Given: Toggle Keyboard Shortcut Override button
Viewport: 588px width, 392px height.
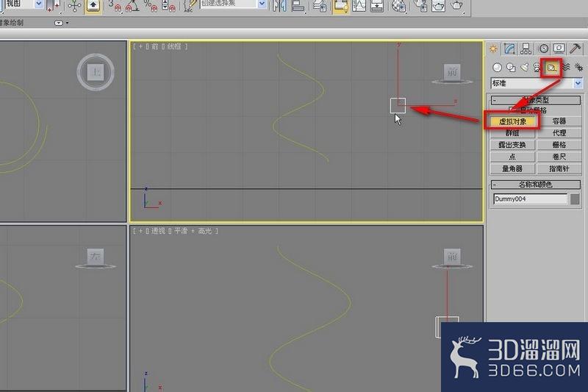Looking at the screenshot, I should 93,6.
